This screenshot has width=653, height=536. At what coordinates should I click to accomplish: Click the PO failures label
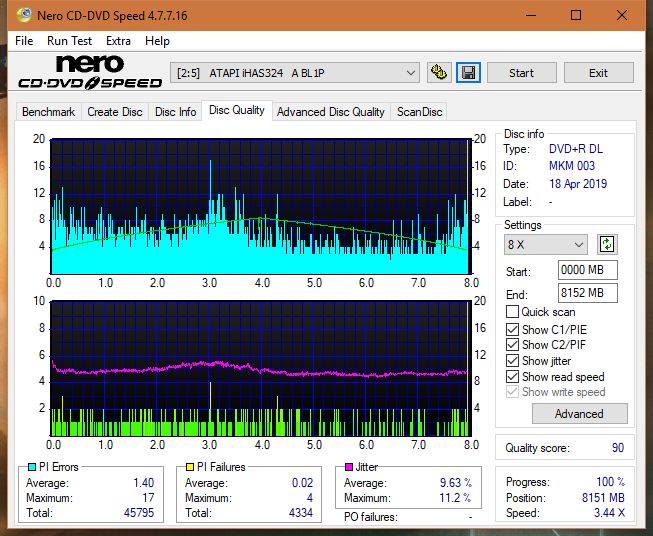[371, 517]
